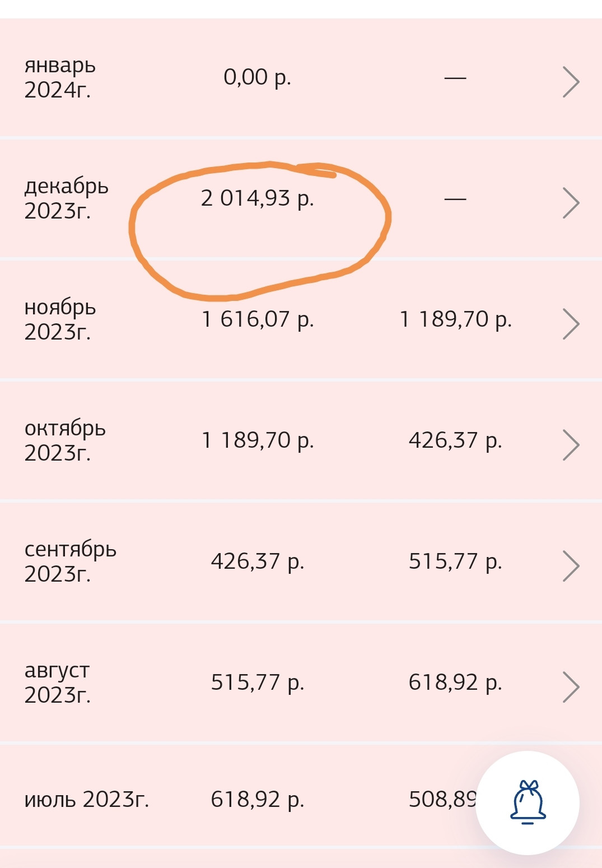The image size is (602, 868).
Task: Click November's 1 616,07 р. amount
Action: pyautogui.click(x=257, y=319)
